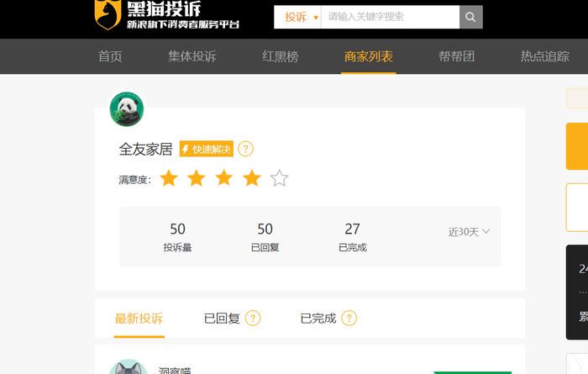The width and height of the screenshot is (588, 374).
Task: Click the cat avatar of the complaint poster
Action: (x=129, y=367)
